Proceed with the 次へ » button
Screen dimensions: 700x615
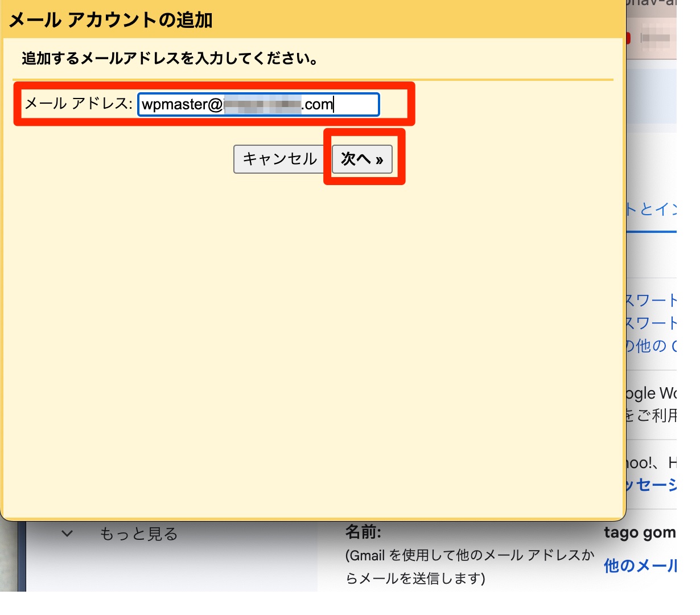pos(362,159)
